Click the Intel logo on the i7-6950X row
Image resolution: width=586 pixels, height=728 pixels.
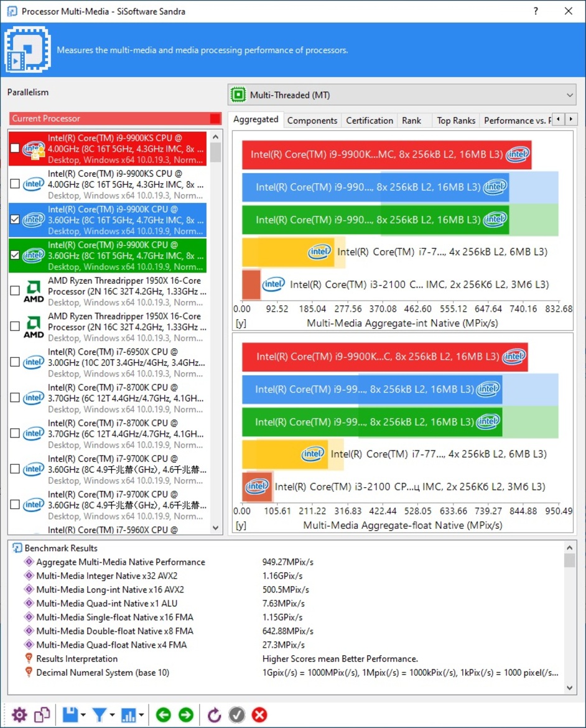coord(34,362)
